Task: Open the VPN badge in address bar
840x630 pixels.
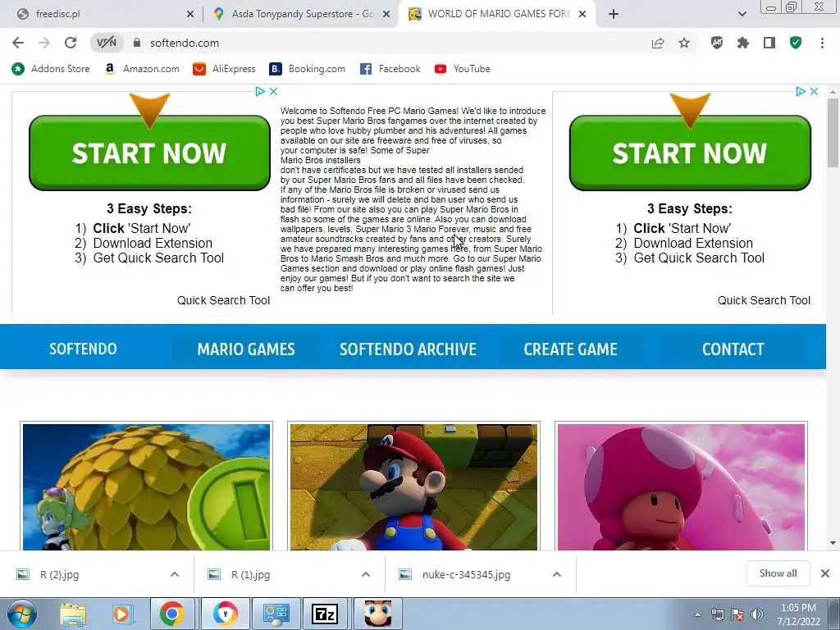Action: pos(106,43)
